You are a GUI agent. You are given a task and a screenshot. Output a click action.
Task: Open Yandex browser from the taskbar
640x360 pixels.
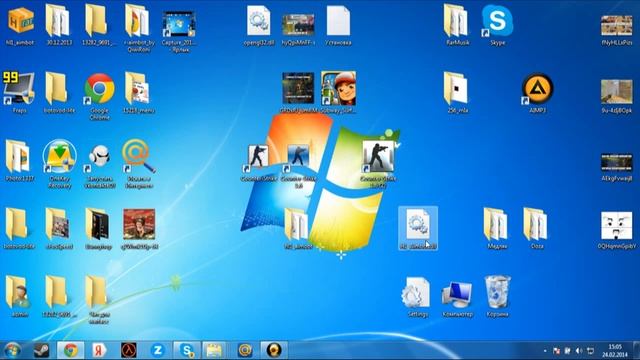[99, 351]
